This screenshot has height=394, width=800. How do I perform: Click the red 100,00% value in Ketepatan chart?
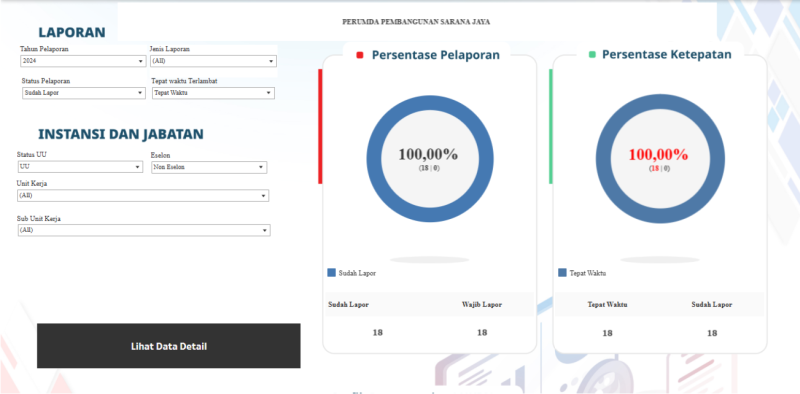coord(658,154)
